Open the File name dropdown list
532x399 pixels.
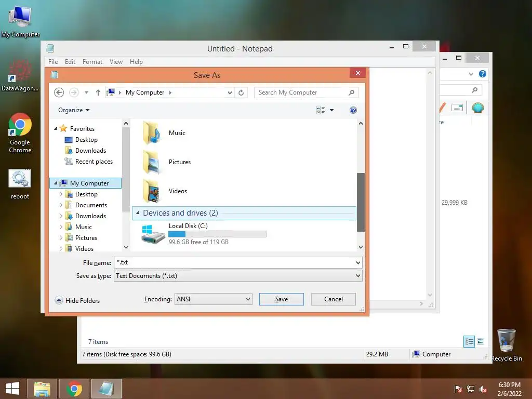pyautogui.click(x=357, y=262)
